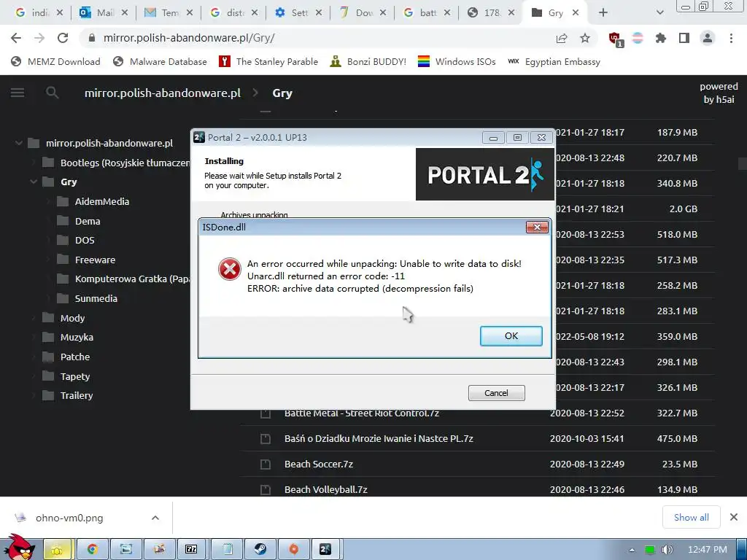Click the Portal 2 logo banner

pyautogui.click(x=485, y=174)
